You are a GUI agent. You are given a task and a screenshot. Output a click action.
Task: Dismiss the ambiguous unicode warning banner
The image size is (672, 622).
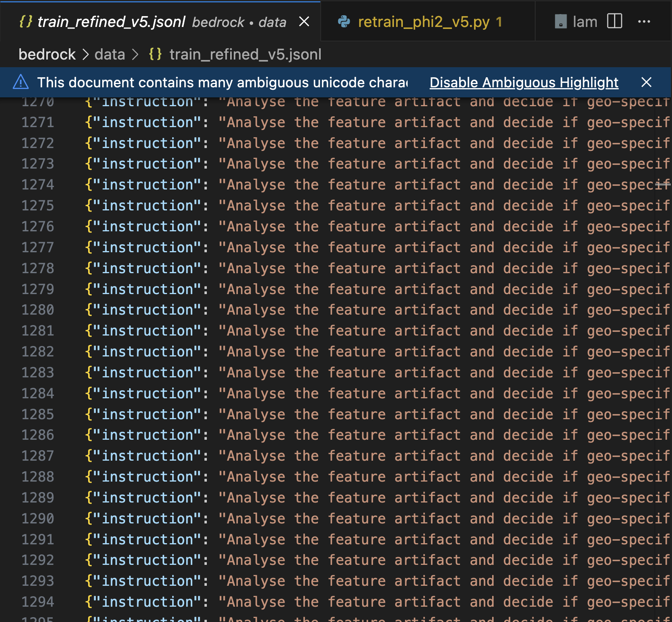(x=646, y=82)
